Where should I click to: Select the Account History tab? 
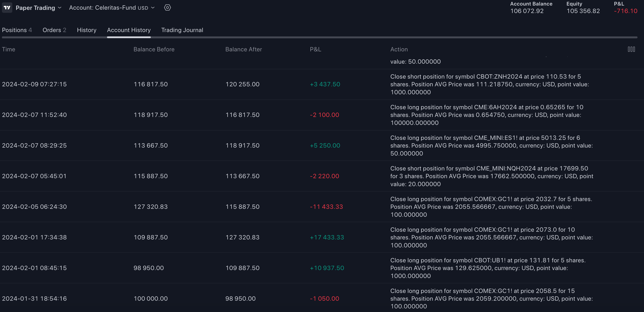[x=129, y=30]
